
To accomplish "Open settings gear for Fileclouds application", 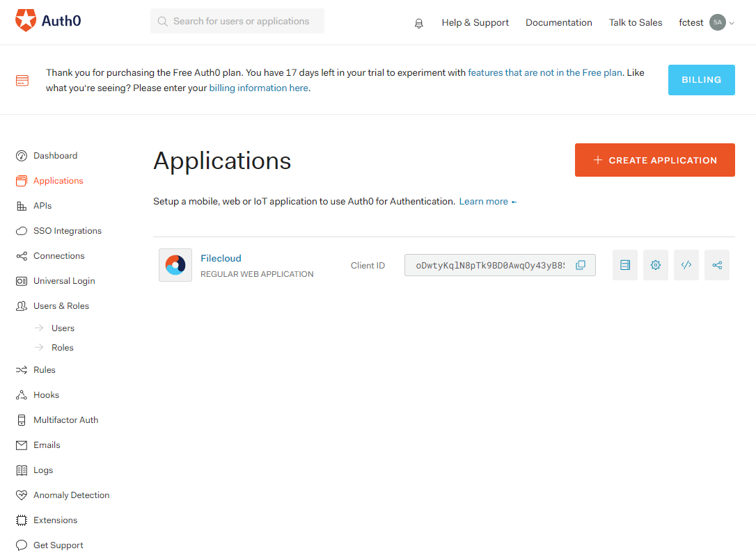I will (x=655, y=265).
